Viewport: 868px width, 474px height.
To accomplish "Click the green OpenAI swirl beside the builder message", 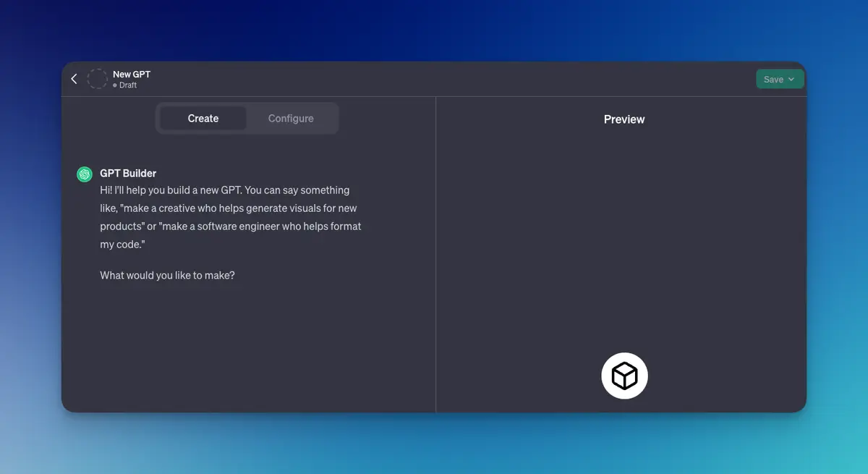I will 85,174.
